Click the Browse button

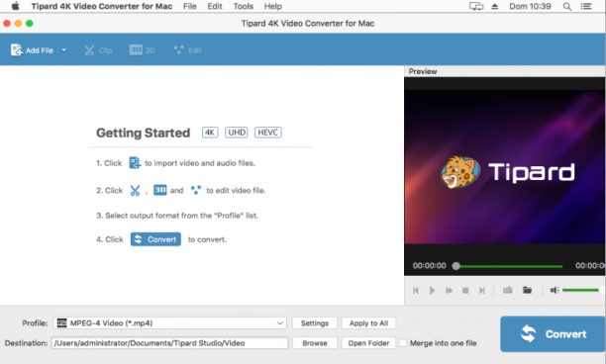pyautogui.click(x=315, y=343)
